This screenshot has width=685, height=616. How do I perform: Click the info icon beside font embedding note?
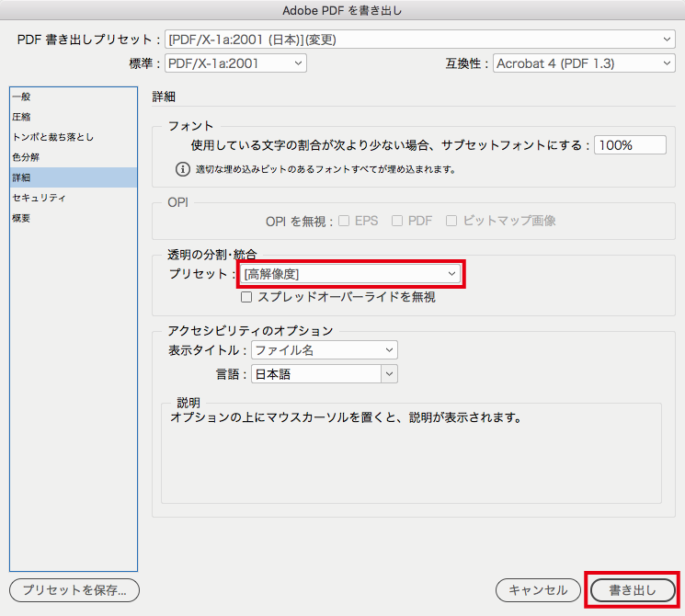[182, 169]
